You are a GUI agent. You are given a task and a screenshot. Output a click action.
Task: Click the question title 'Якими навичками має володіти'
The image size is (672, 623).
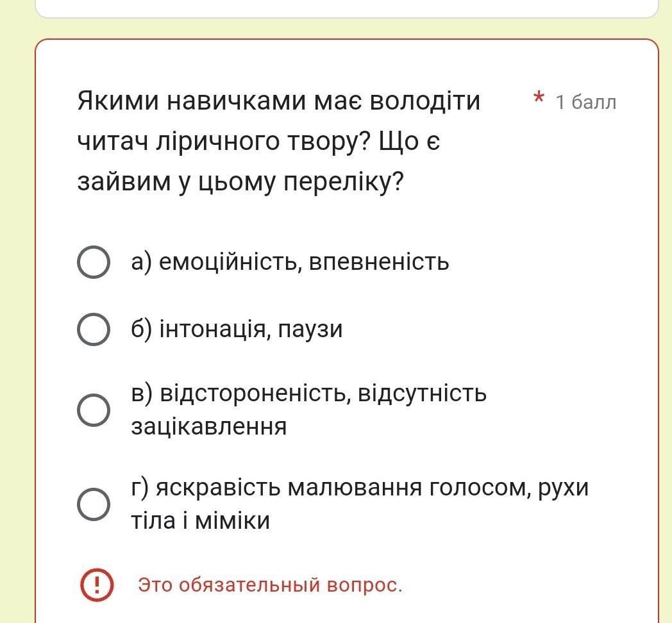279,101
